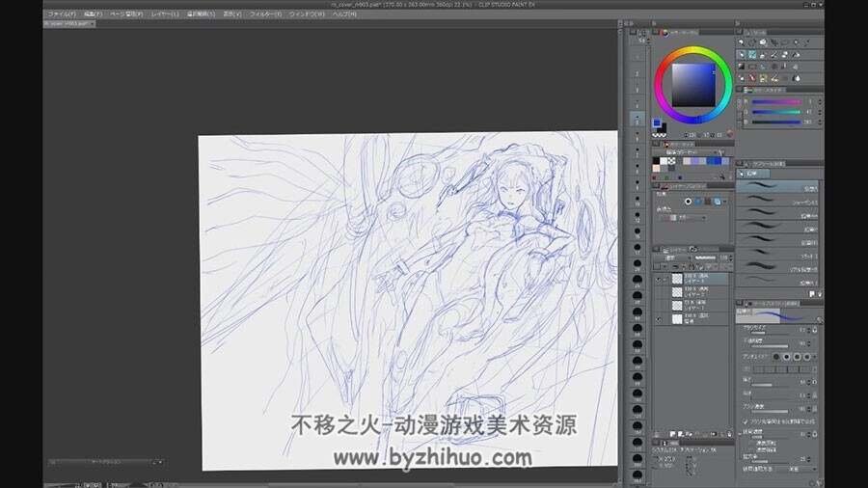Click the brush size stepper arrows

(809, 330)
